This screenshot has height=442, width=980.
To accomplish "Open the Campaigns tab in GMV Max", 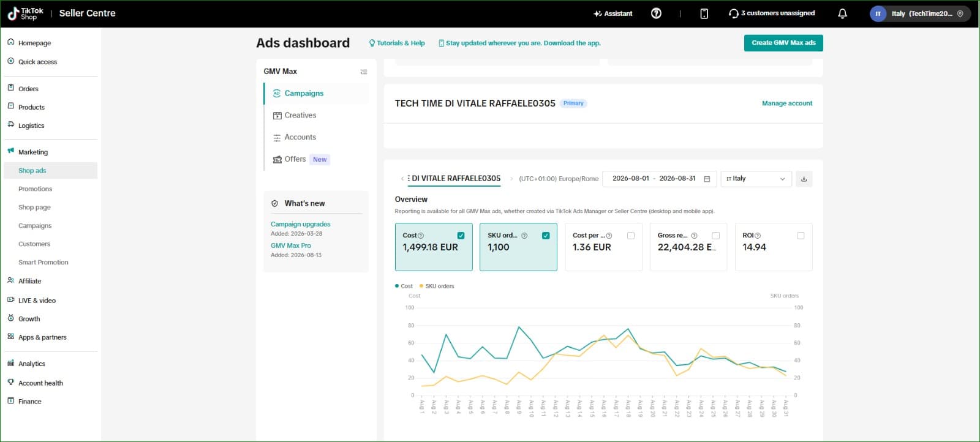I will pos(316,94).
